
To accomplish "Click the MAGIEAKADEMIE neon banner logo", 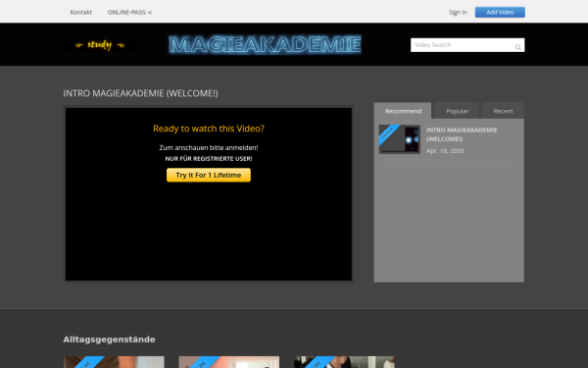I will [x=265, y=44].
